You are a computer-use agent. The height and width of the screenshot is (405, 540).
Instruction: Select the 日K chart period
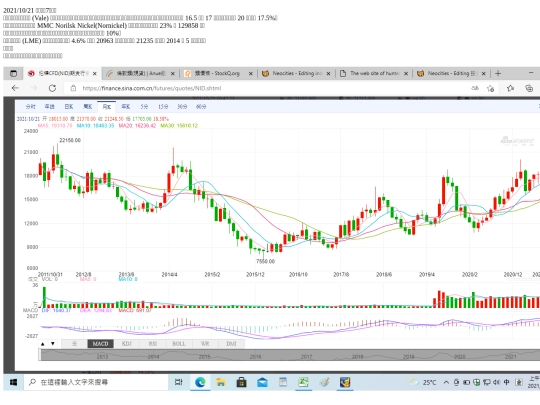pos(69,107)
